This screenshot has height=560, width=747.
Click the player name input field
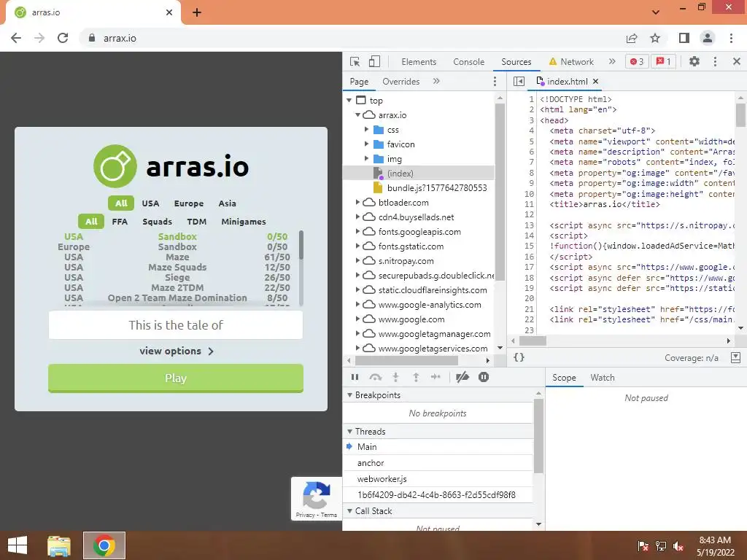click(x=176, y=325)
